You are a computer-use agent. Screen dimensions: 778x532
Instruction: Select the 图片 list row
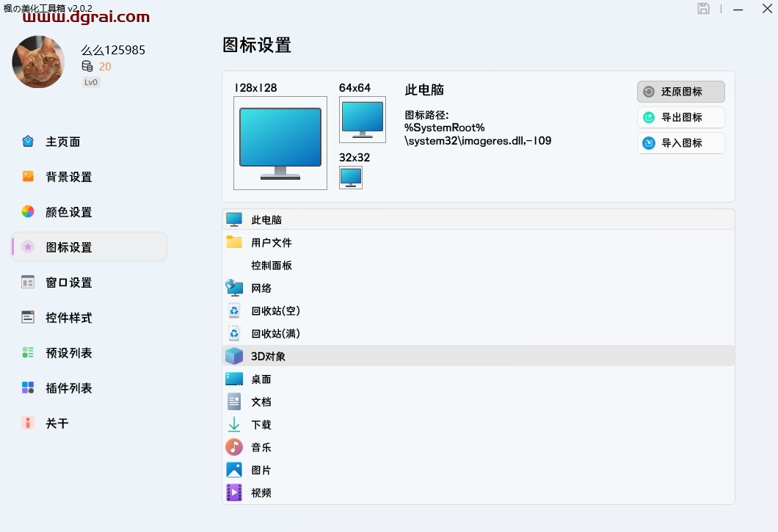(479, 470)
